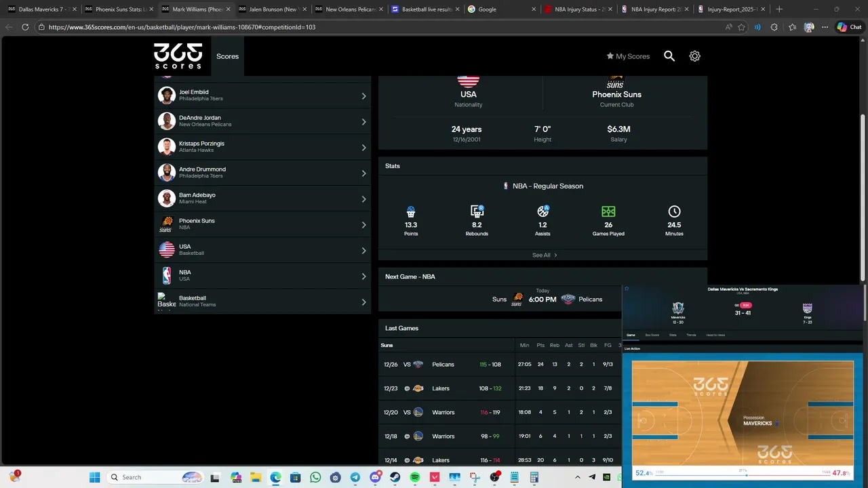Expand Bam Adebayo row chevron

(363, 199)
